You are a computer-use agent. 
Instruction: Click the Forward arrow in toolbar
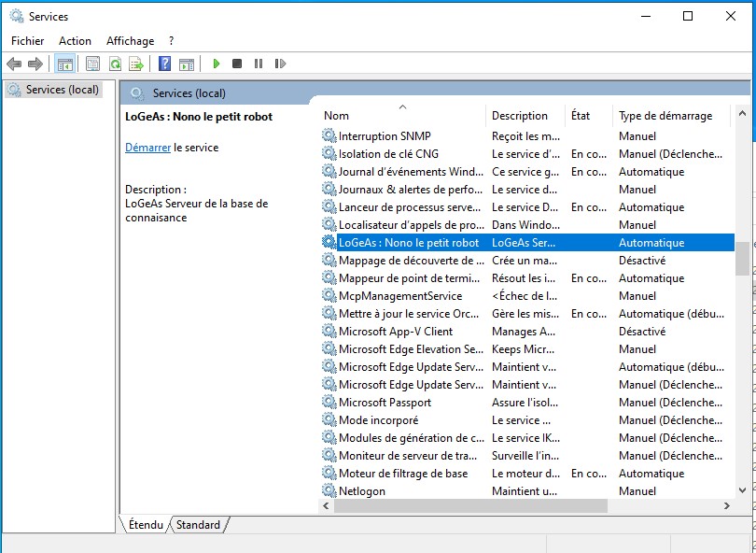pos(35,64)
